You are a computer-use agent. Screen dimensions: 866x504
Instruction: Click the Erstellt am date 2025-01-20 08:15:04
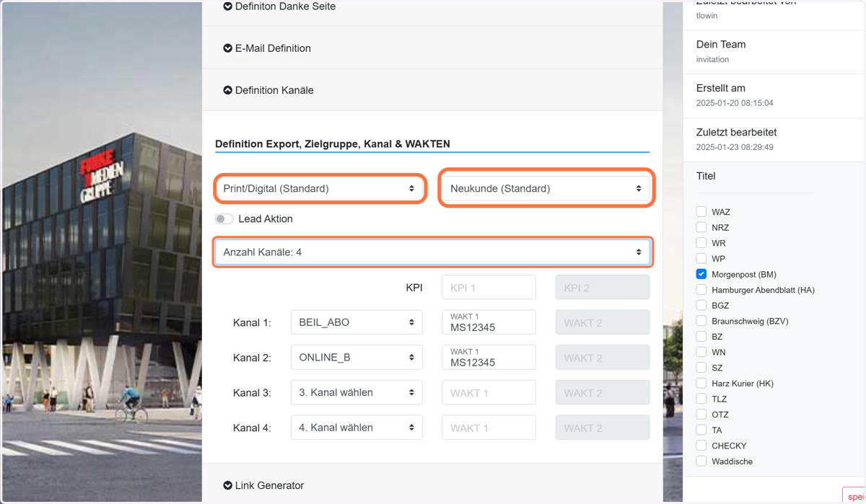coord(735,103)
